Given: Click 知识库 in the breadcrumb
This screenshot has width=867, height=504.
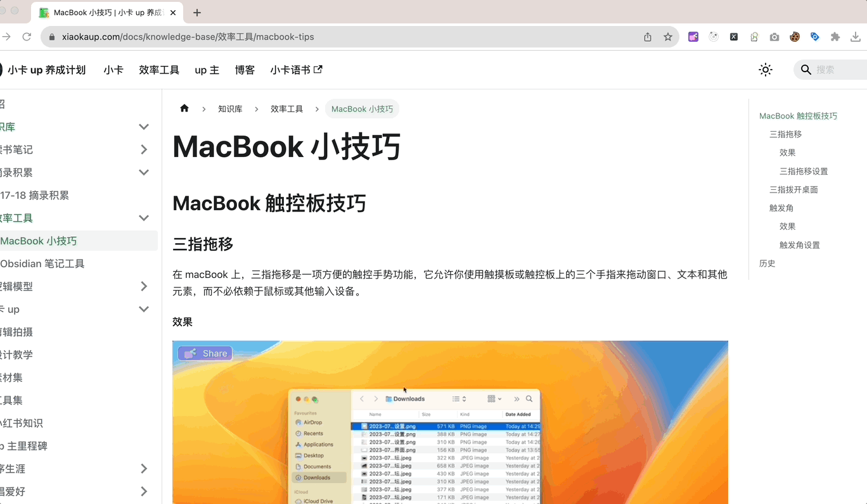Looking at the screenshot, I should coord(230,109).
